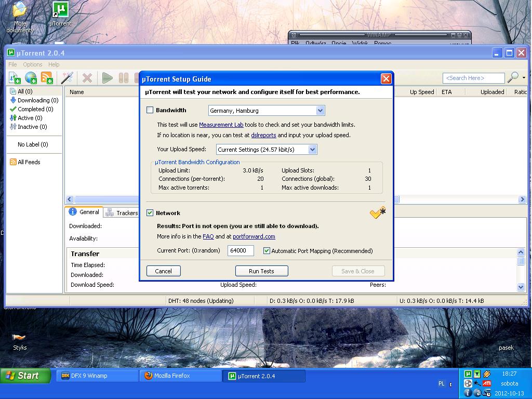
Task: Click detail pane scrollbar down arrow
Action: coord(521,287)
